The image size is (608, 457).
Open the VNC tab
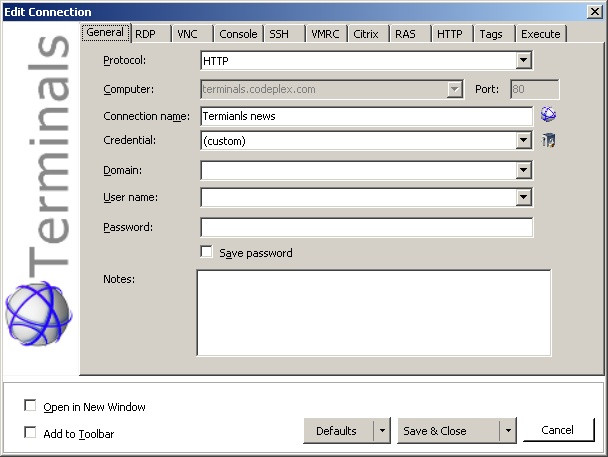192,34
